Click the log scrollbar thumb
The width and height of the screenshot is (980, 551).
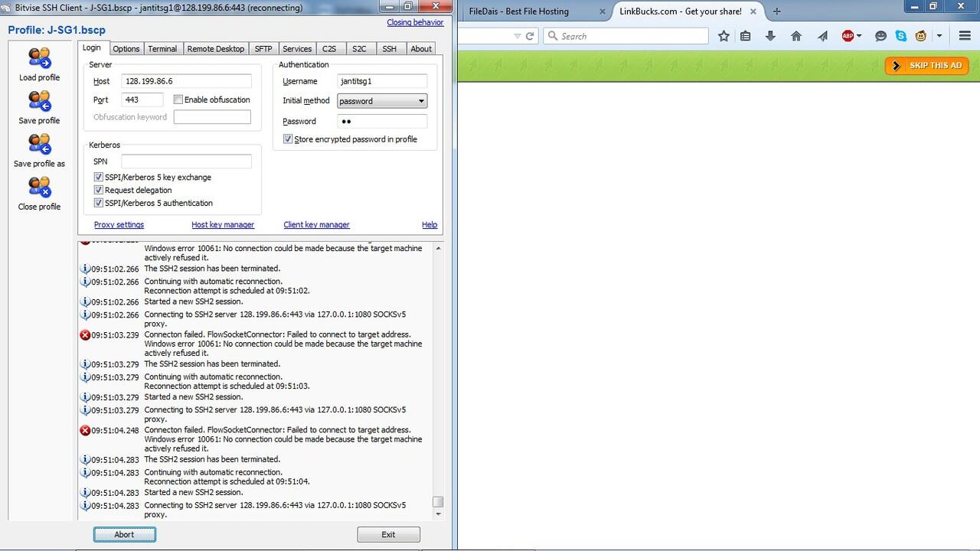coord(438,502)
